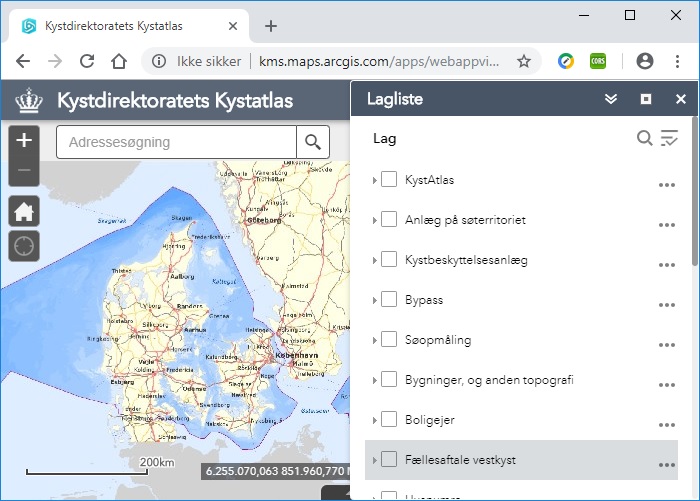This screenshot has height=501, width=700.
Task: Close the Lagliste panel
Action: point(680,99)
